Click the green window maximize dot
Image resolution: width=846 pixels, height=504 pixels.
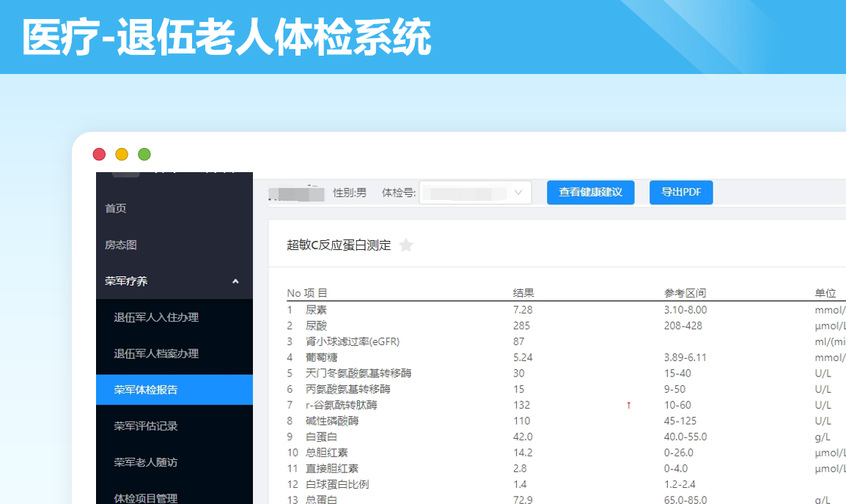tap(144, 155)
